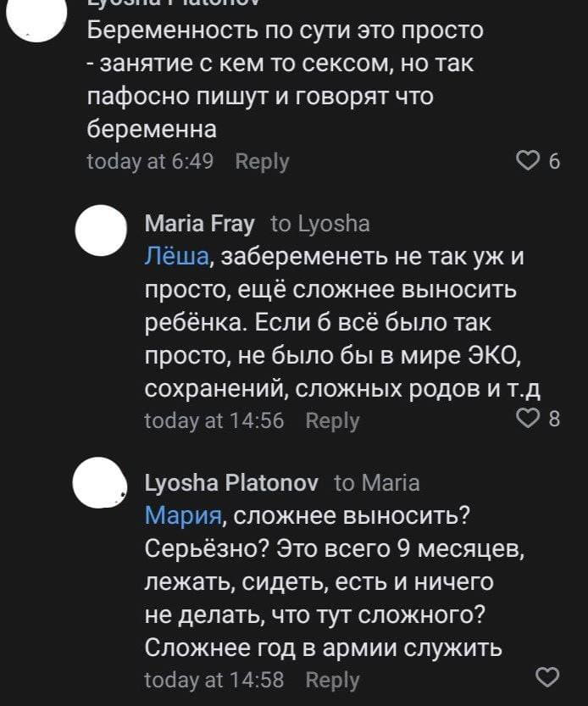The width and height of the screenshot is (588, 706).
Task: Like Maria Fray's reply with the heart icon
Action: (530, 418)
